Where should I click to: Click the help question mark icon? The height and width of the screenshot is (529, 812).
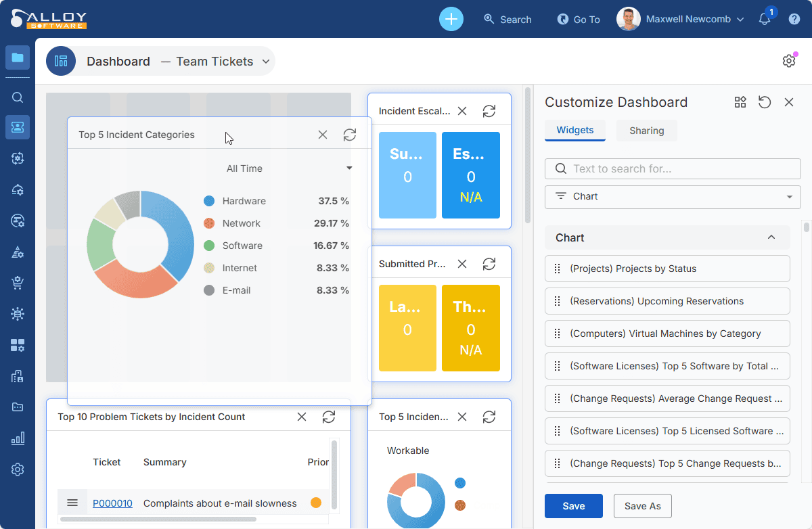pyautogui.click(x=794, y=20)
